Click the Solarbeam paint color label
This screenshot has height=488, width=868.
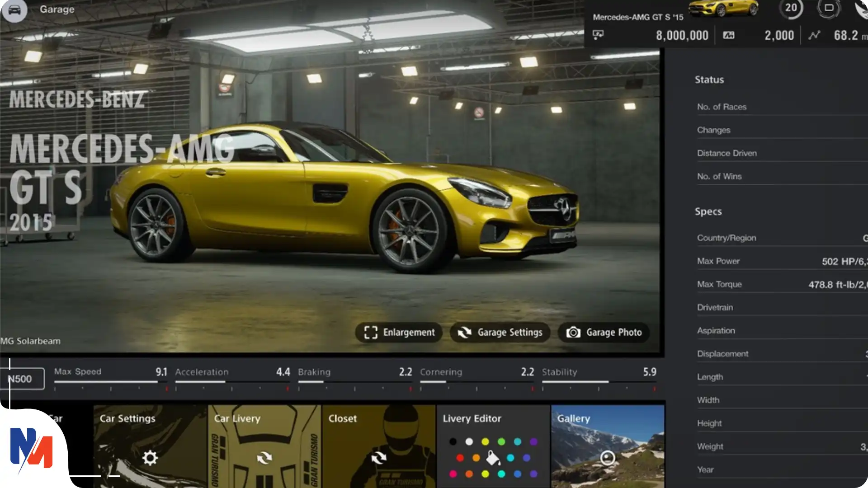click(30, 341)
